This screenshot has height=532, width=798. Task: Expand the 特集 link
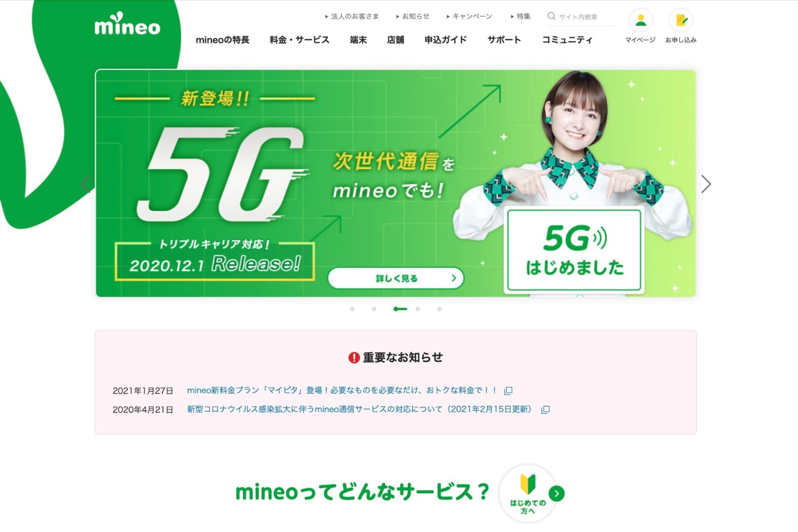coord(520,16)
